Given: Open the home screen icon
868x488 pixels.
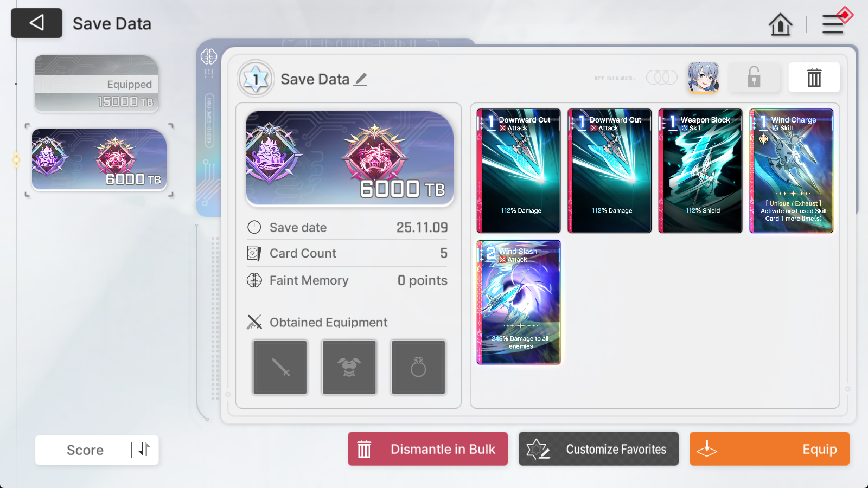Looking at the screenshot, I should click(780, 24).
